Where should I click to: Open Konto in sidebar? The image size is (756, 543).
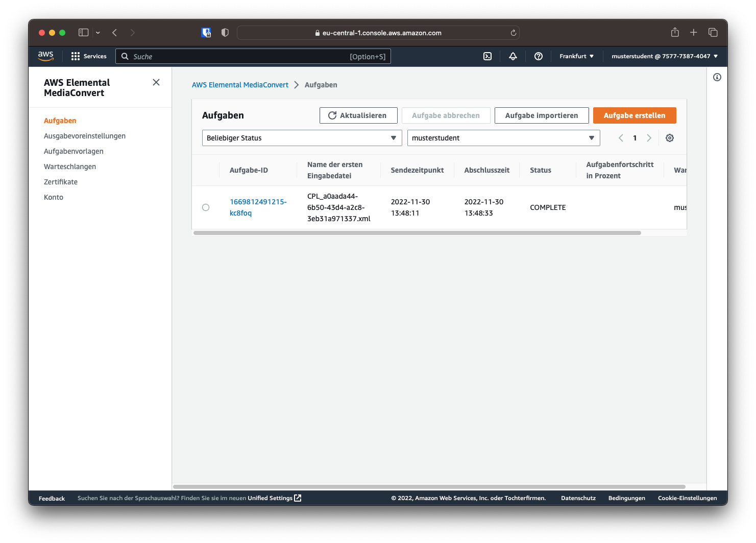click(54, 197)
